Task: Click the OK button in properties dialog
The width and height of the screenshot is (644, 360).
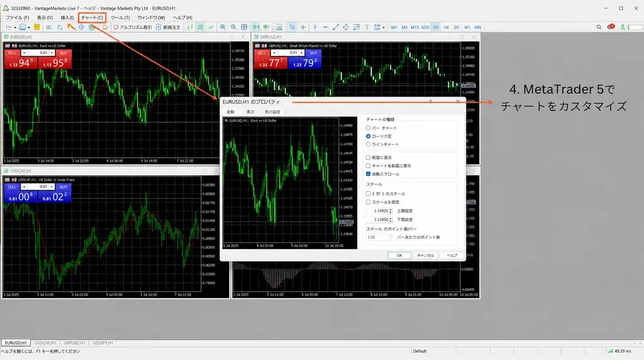Action: pyautogui.click(x=399, y=255)
